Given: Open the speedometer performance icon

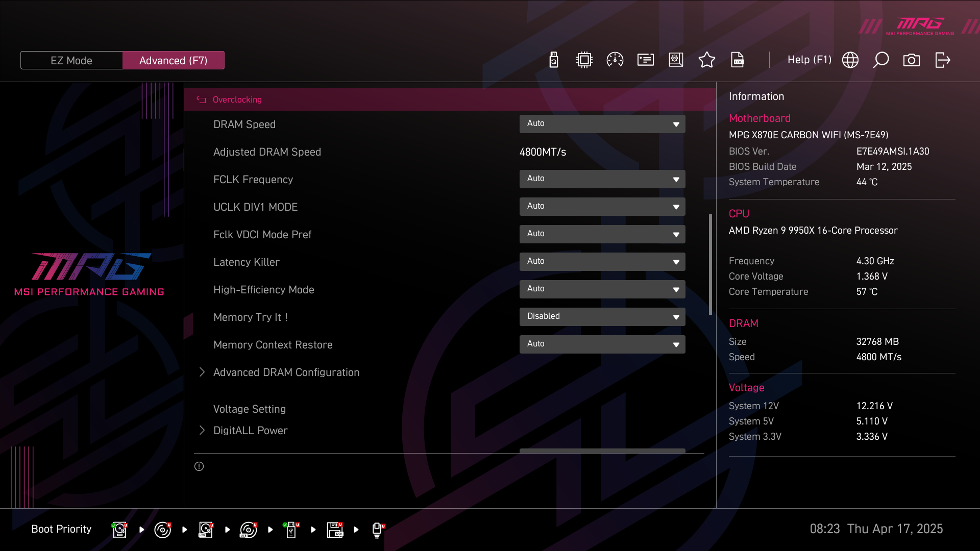Looking at the screenshot, I should coord(615,60).
